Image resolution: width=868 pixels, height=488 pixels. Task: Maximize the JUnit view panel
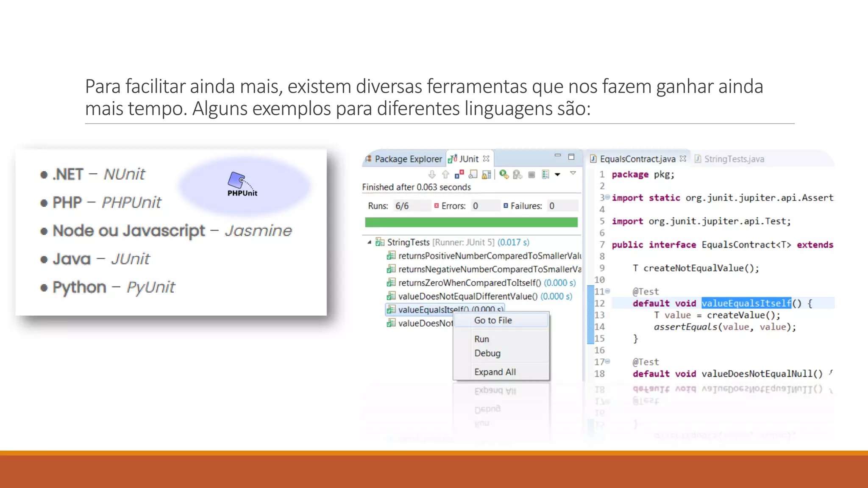tap(571, 157)
